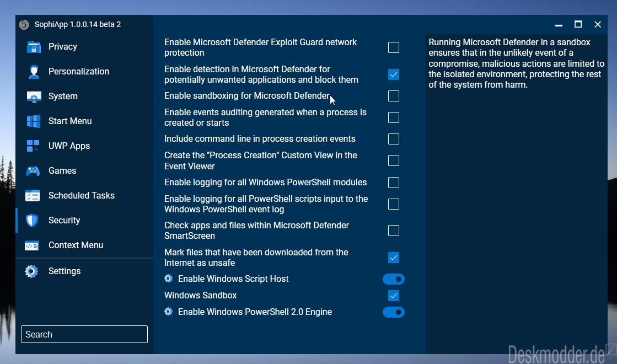
Task: Toggle Windows PowerShell 2.0 Engine switch
Action: coord(394,312)
